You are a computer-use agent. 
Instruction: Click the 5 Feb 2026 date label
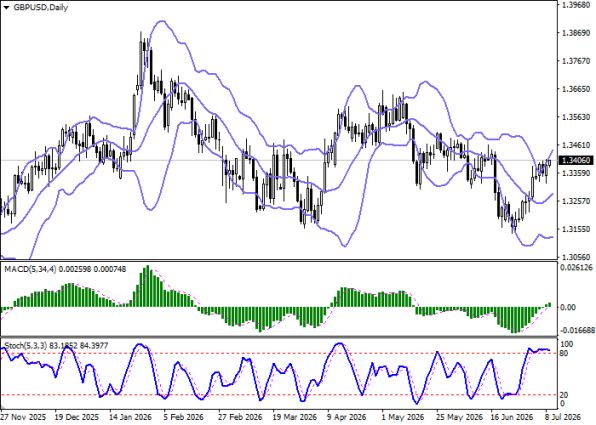tap(184, 417)
